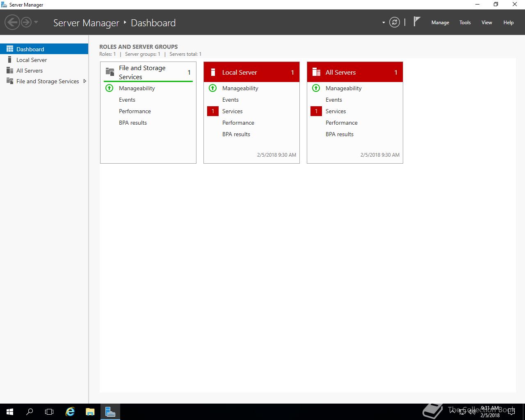
Task: Open the notifications flag
Action: pyautogui.click(x=417, y=22)
